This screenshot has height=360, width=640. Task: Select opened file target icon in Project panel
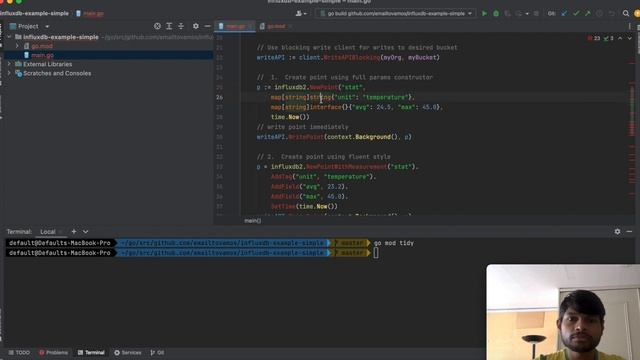click(x=157, y=26)
